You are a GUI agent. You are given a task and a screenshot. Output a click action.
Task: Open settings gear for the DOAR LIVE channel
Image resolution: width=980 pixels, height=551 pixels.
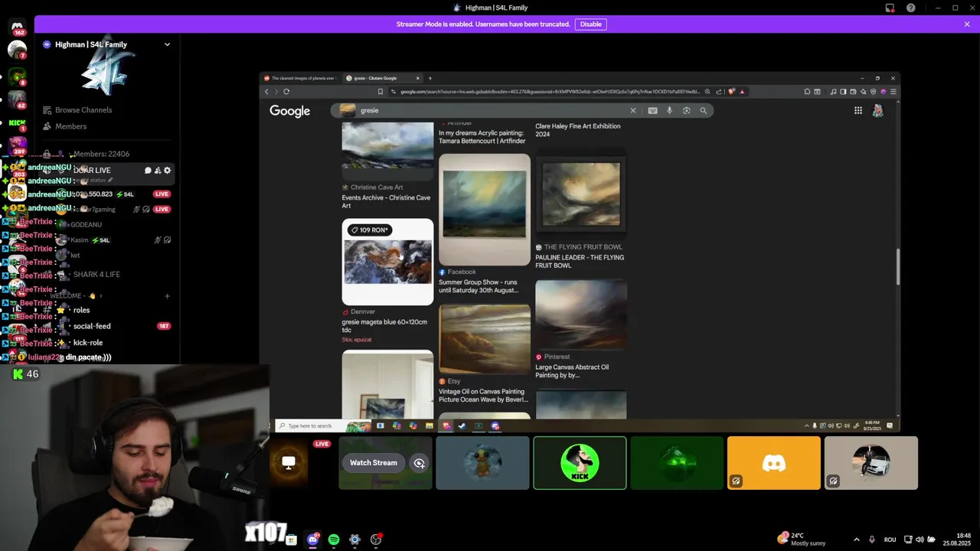(x=167, y=170)
